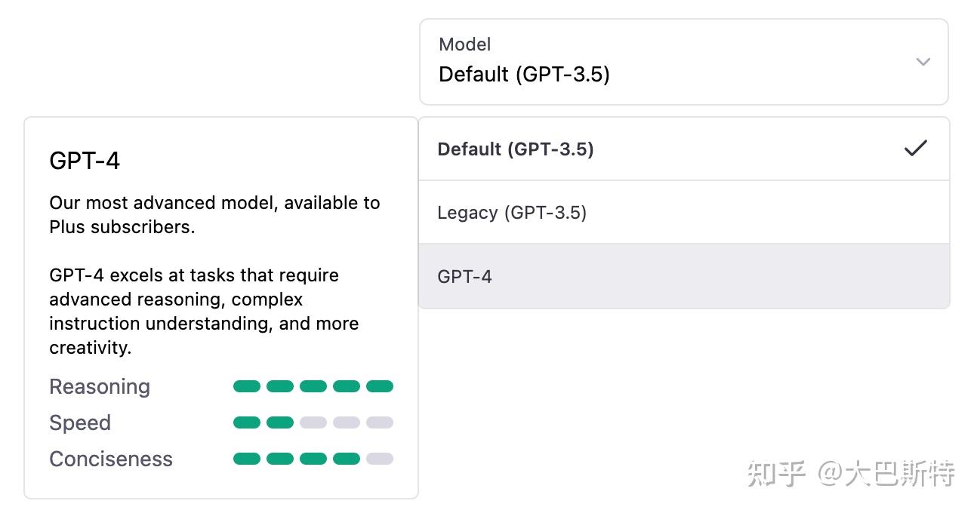Viewport: 980px width, 513px height.
Task: Click the fifth Reasoning rating pill
Action: pyautogui.click(x=380, y=386)
